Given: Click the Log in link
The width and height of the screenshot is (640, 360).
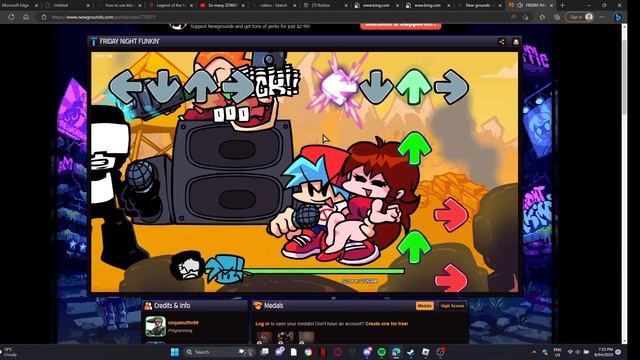Looking at the screenshot, I should pos(262,324).
